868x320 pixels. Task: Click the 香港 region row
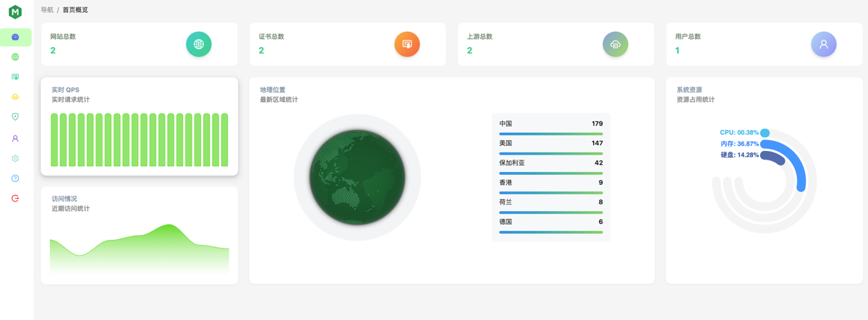pos(551,183)
